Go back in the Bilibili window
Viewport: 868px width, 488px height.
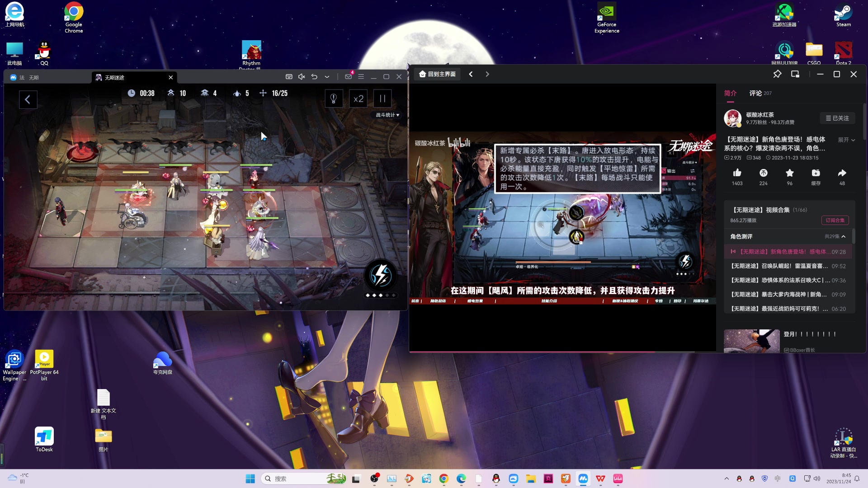471,74
